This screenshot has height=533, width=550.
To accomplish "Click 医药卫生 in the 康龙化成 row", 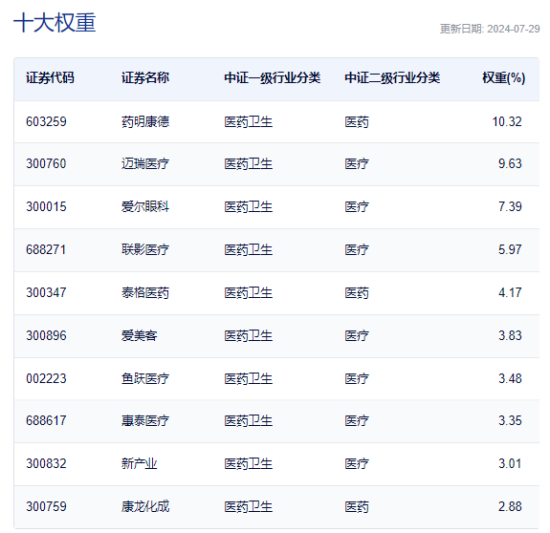I will (248, 506).
